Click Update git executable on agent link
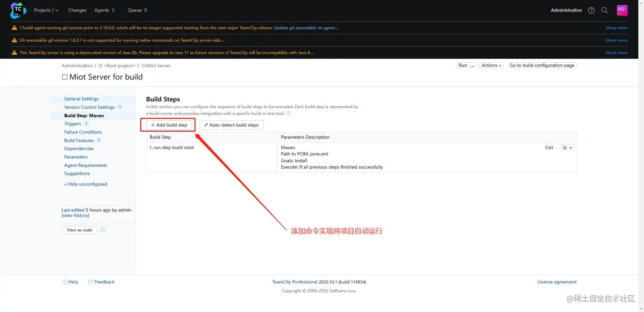Screen dimensions: 644x312 tap(306, 28)
